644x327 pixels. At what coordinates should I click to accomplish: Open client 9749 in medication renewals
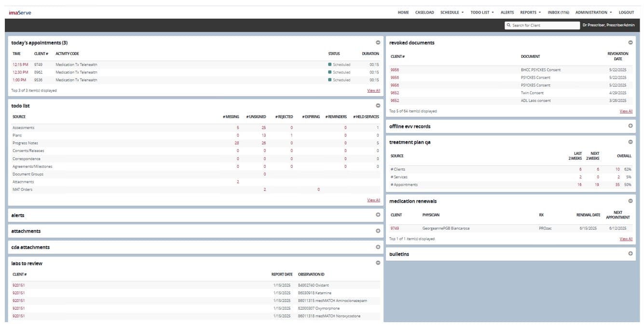pyautogui.click(x=395, y=228)
